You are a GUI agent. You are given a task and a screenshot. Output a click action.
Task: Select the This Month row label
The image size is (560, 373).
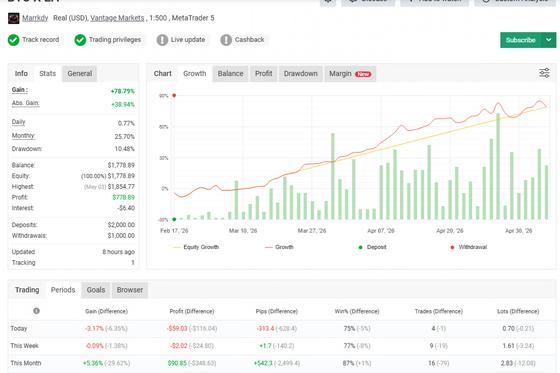26,363
